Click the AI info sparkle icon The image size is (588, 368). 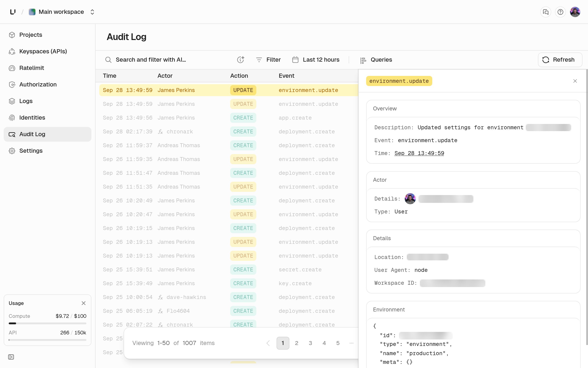pyautogui.click(x=240, y=60)
